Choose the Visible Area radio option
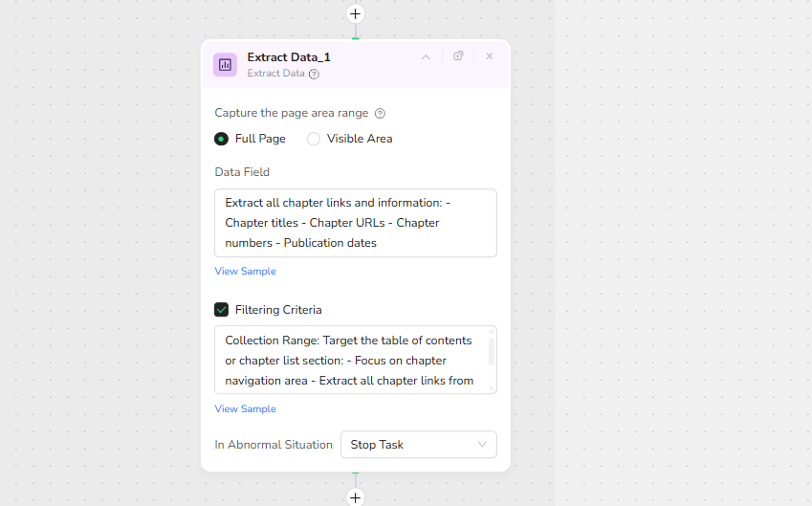The height and width of the screenshot is (506, 812). point(314,139)
